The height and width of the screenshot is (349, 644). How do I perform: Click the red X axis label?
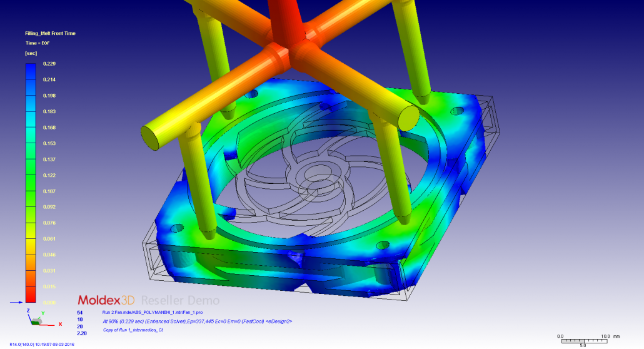60,324
